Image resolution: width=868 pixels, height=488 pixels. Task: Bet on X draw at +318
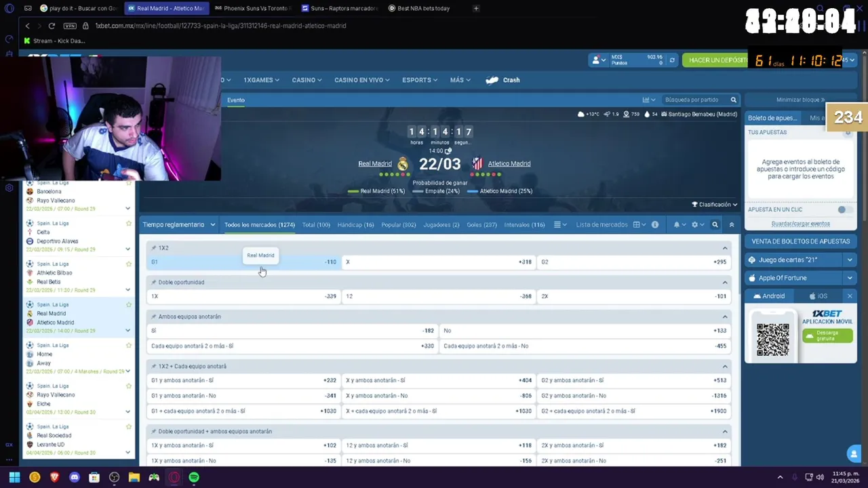pos(438,262)
